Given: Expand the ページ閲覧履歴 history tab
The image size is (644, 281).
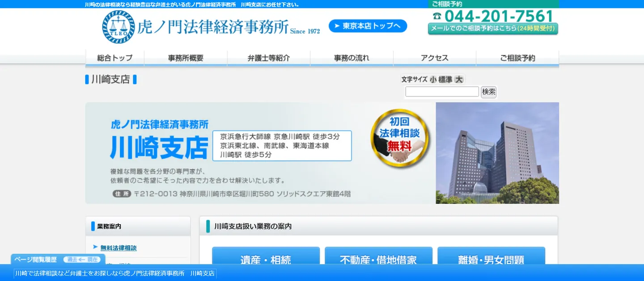Looking at the screenshot, I should [36, 260].
